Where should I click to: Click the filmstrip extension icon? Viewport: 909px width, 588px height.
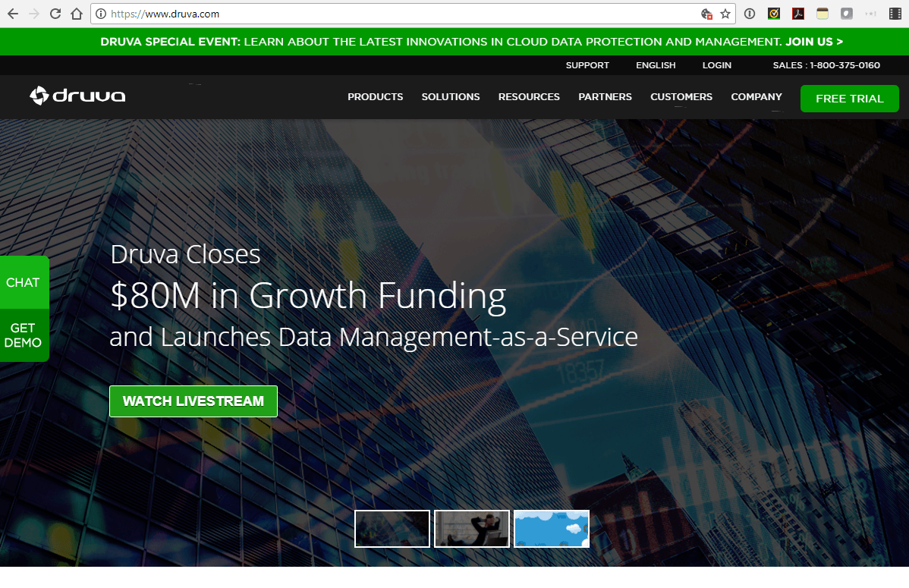(895, 13)
